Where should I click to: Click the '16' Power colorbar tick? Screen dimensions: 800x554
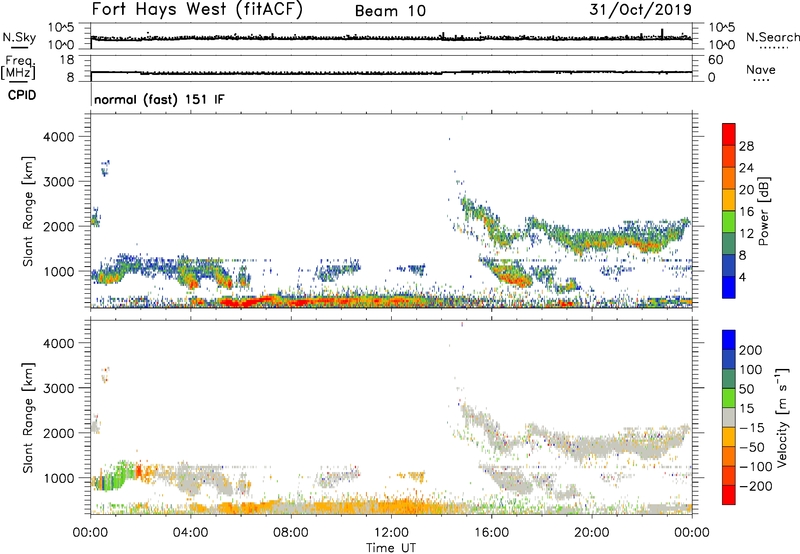pyautogui.click(x=746, y=212)
